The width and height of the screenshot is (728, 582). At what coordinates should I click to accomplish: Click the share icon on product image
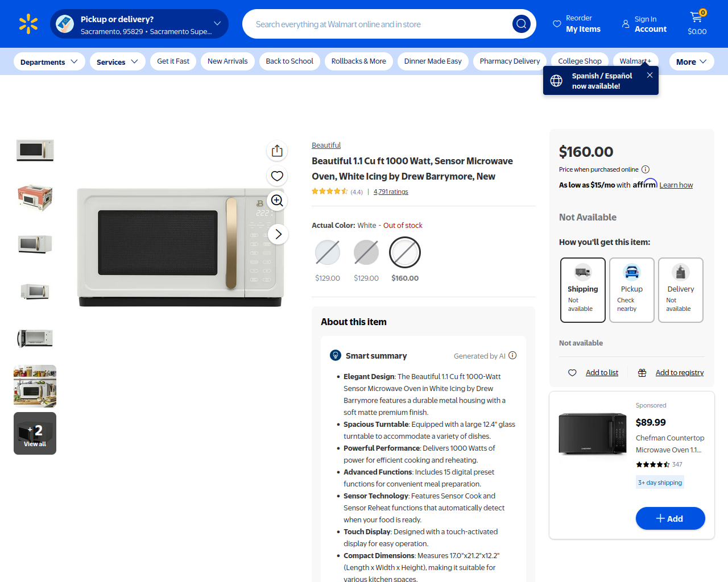[x=277, y=151]
